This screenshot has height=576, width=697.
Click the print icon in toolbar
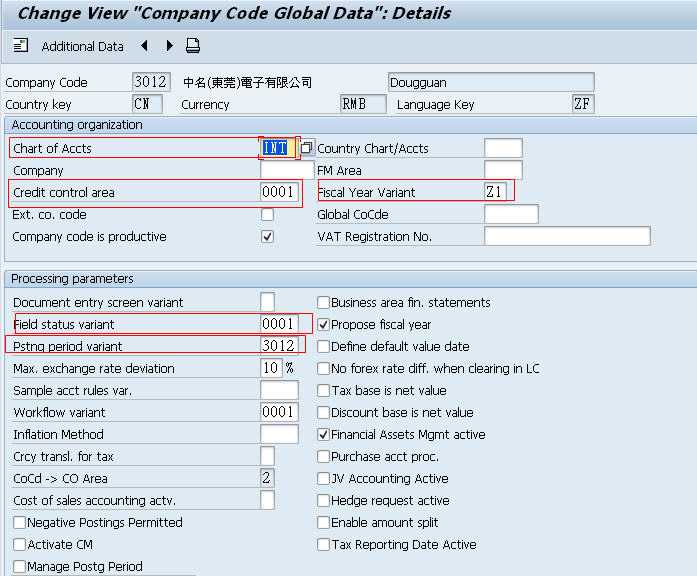193,45
